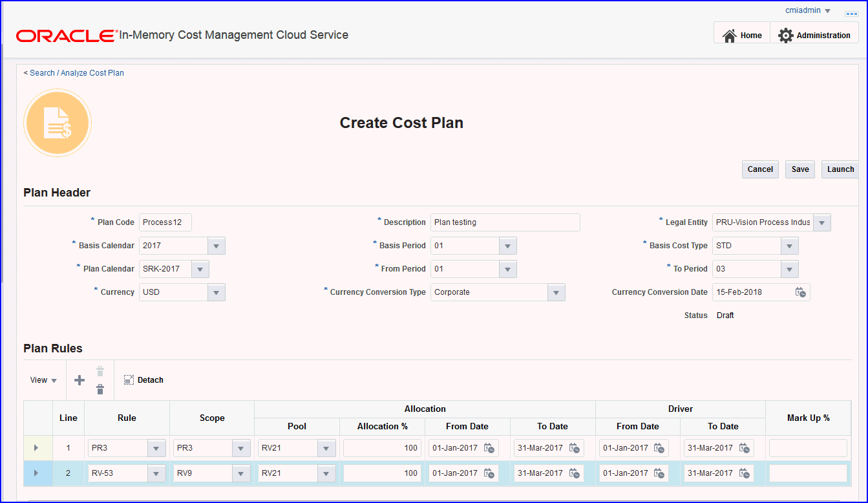Open calendar for line 2 Driver From Date
This screenshot has height=503, width=868.
click(660, 473)
